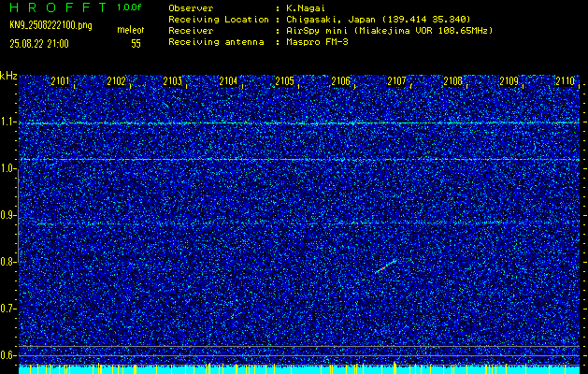Select the version label 1.00f
The width and height of the screenshot is (588, 374).
coord(129,7)
